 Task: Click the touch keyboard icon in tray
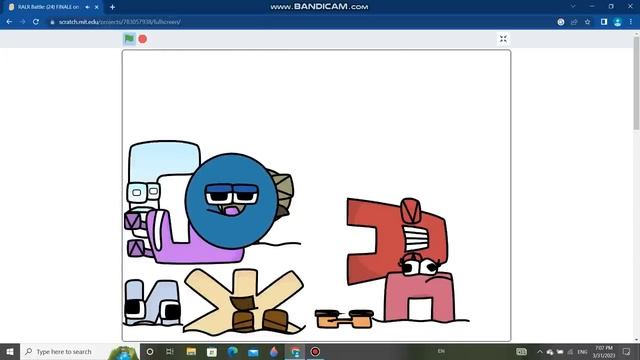point(521,351)
